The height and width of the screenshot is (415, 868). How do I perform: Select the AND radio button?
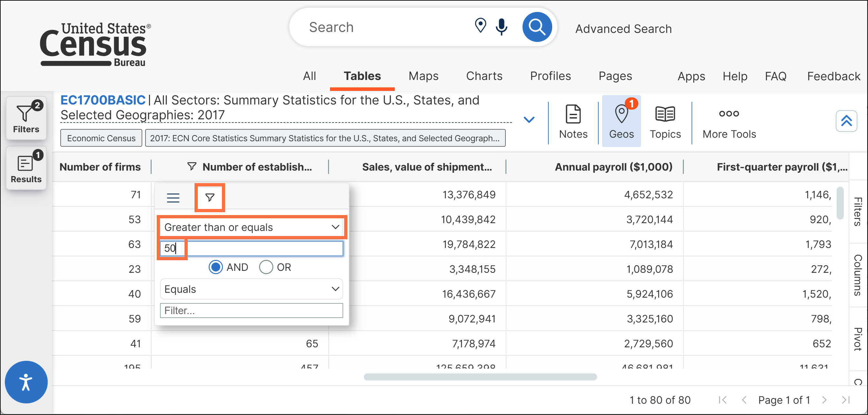pos(216,267)
